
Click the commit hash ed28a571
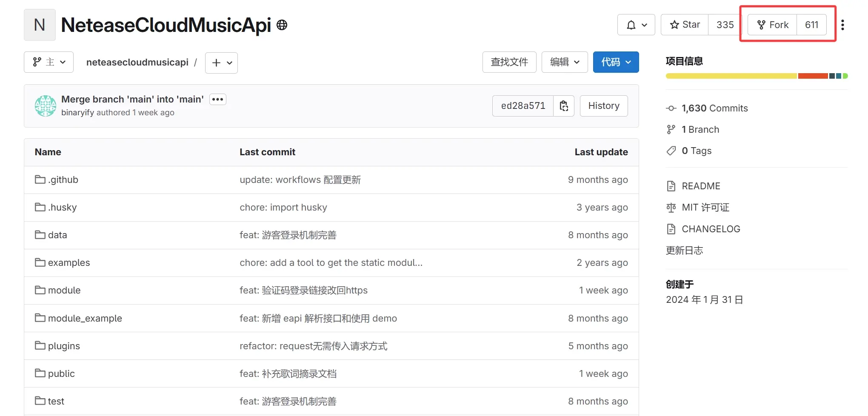pyautogui.click(x=522, y=105)
